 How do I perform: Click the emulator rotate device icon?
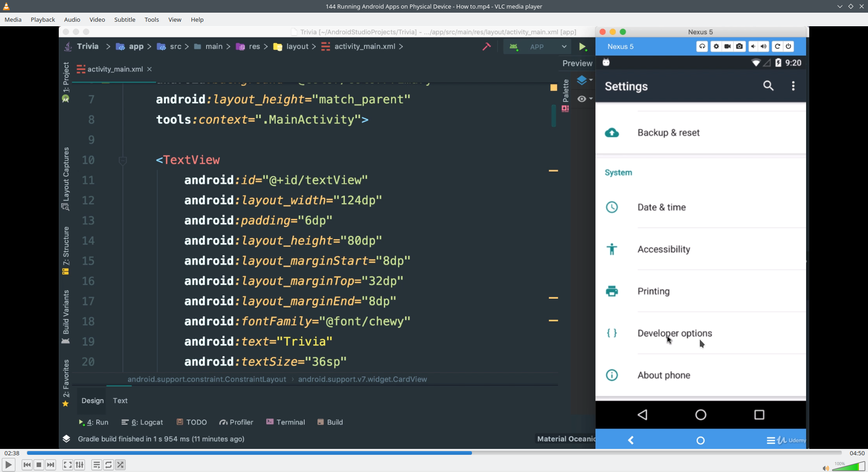(702, 47)
